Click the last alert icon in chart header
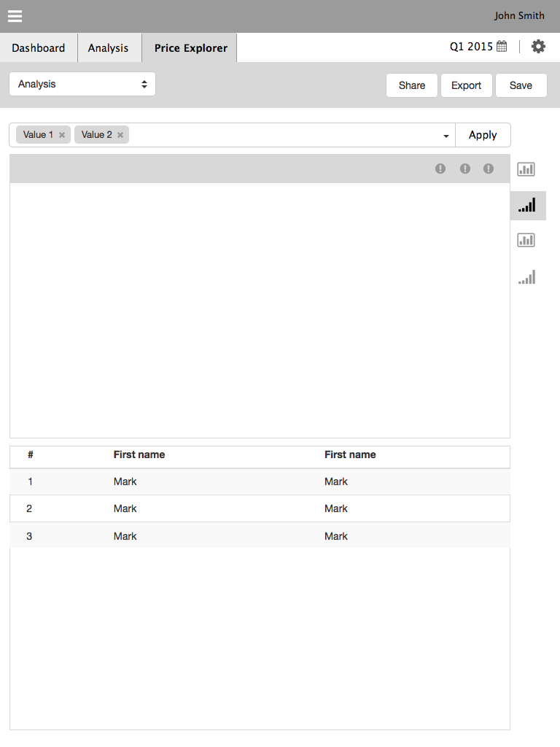 tap(489, 169)
